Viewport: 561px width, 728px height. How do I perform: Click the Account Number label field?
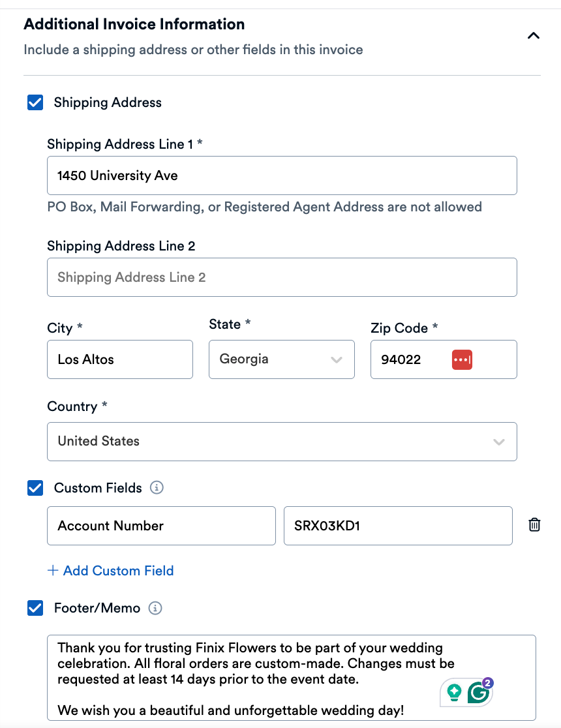161,525
